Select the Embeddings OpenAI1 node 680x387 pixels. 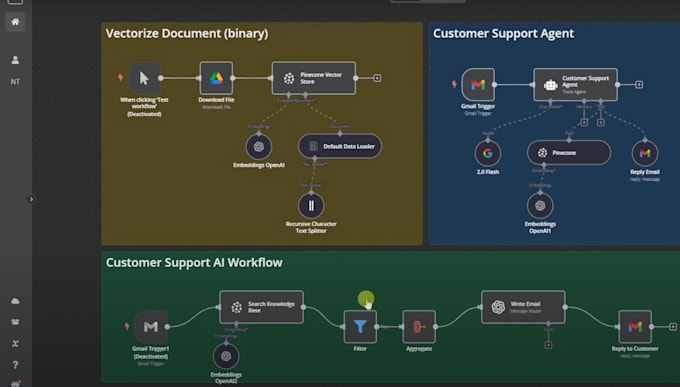540,206
